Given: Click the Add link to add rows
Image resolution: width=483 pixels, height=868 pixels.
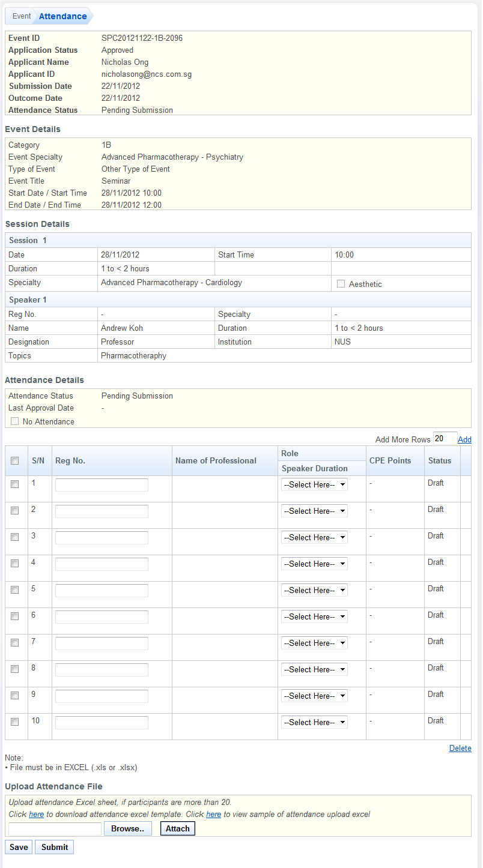Looking at the screenshot, I should (x=464, y=439).
